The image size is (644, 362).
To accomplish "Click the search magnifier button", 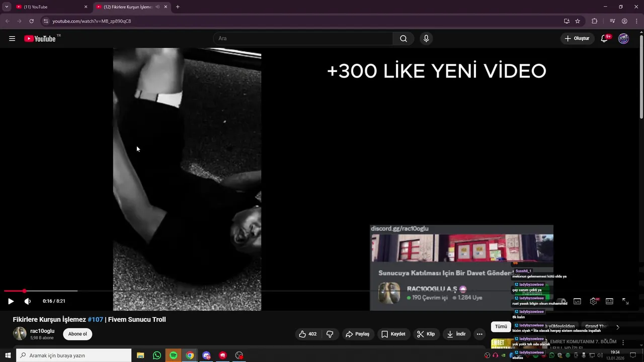I will [x=404, y=39].
